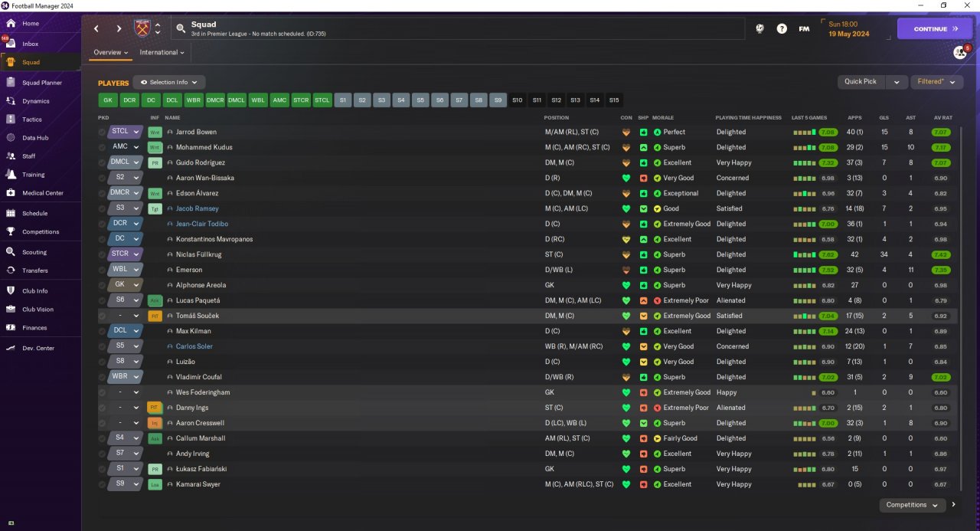Open the Dynamics section icon

(11, 100)
